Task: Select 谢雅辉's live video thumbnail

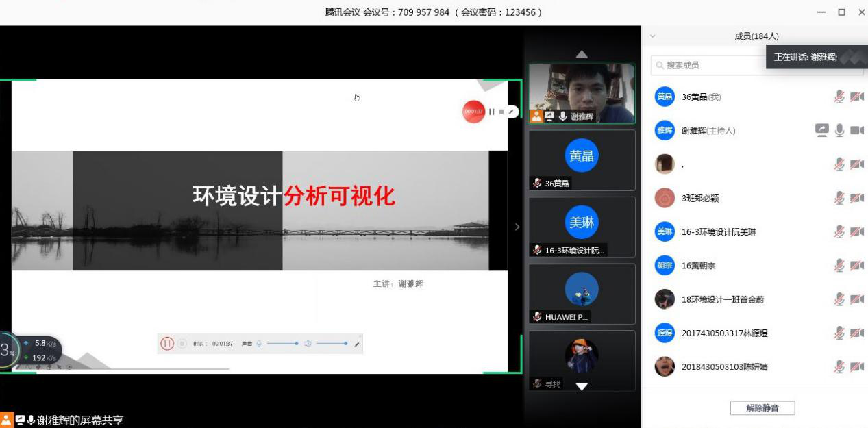Action: [x=582, y=94]
